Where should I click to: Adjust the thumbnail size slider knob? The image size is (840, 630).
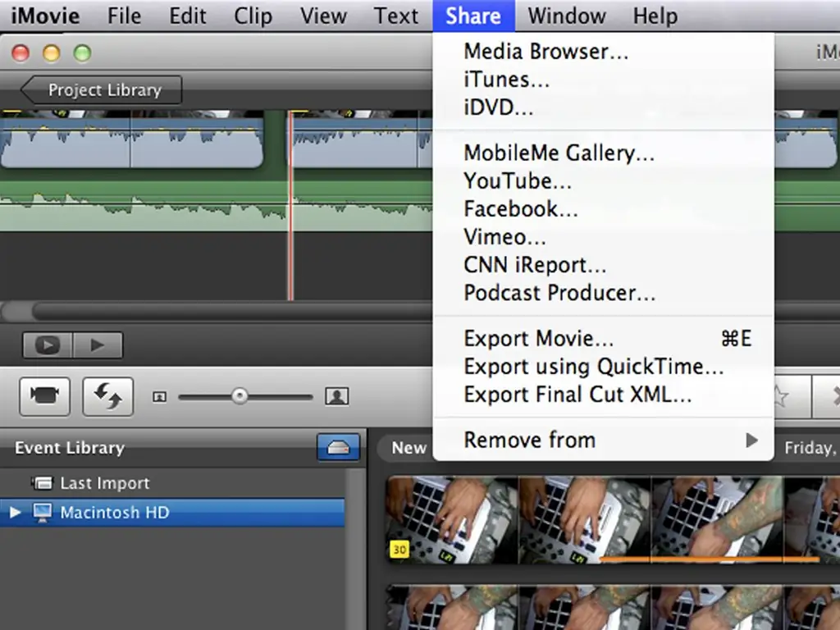(240, 396)
